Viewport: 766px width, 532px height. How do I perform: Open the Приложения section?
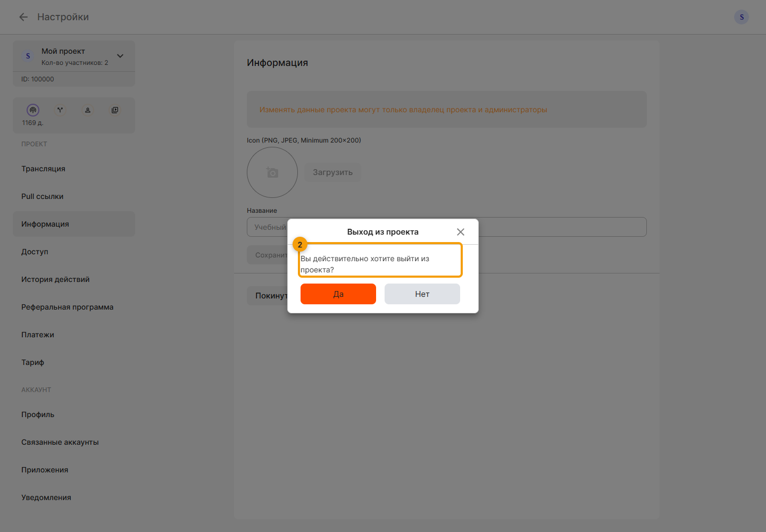click(x=74, y=470)
